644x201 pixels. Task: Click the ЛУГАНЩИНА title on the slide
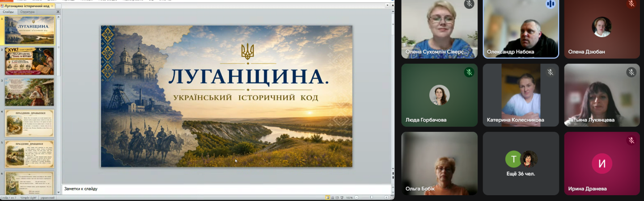pyautogui.click(x=249, y=77)
